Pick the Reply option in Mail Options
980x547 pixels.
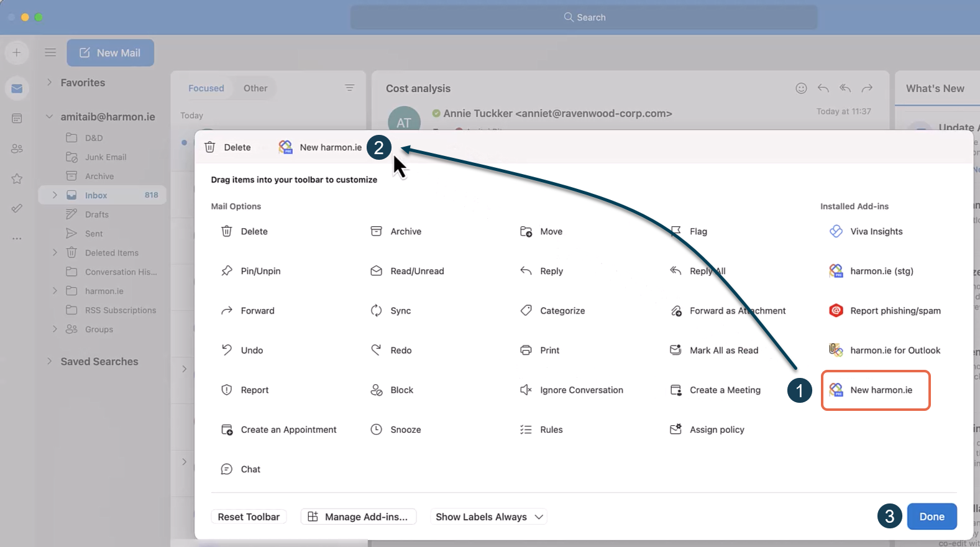[x=541, y=271]
